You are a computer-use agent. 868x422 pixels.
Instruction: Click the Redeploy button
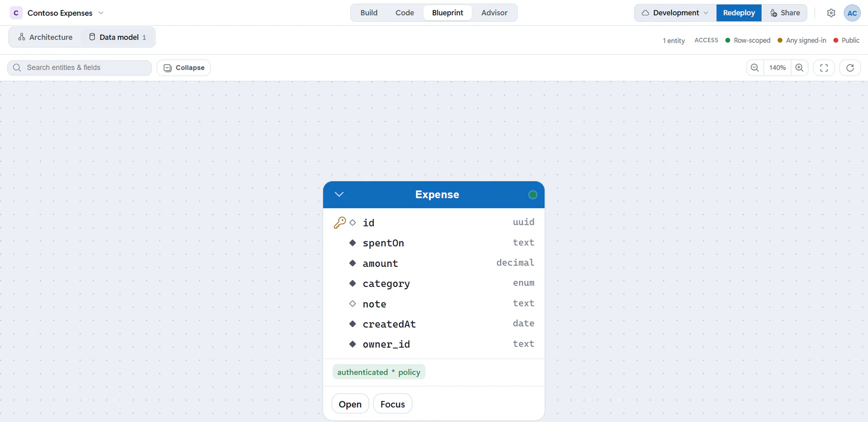click(x=739, y=13)
